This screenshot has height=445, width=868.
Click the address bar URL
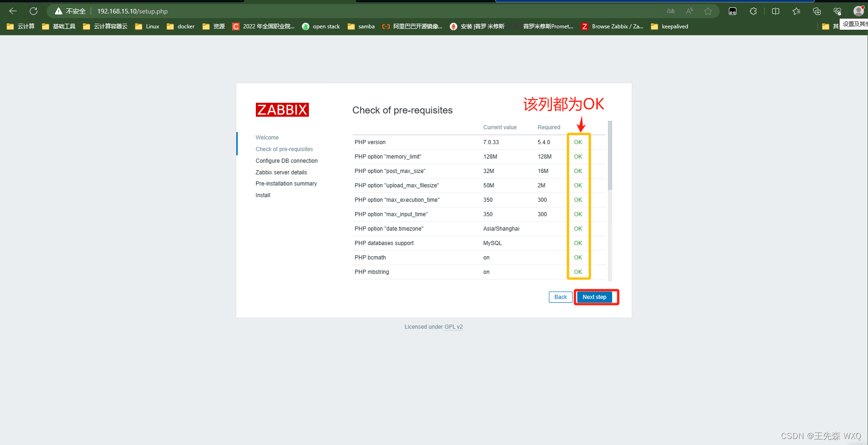click(133, 11)
